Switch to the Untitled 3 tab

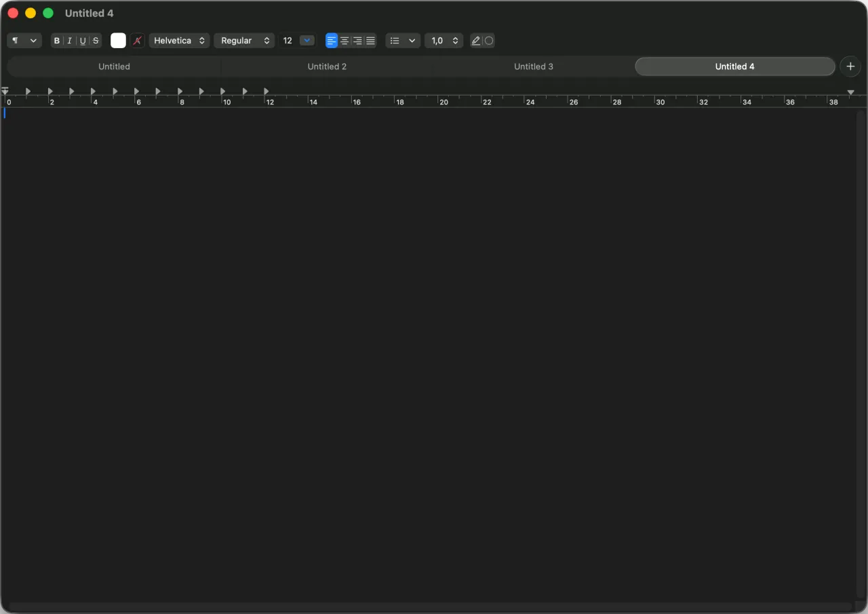(534, 66)
